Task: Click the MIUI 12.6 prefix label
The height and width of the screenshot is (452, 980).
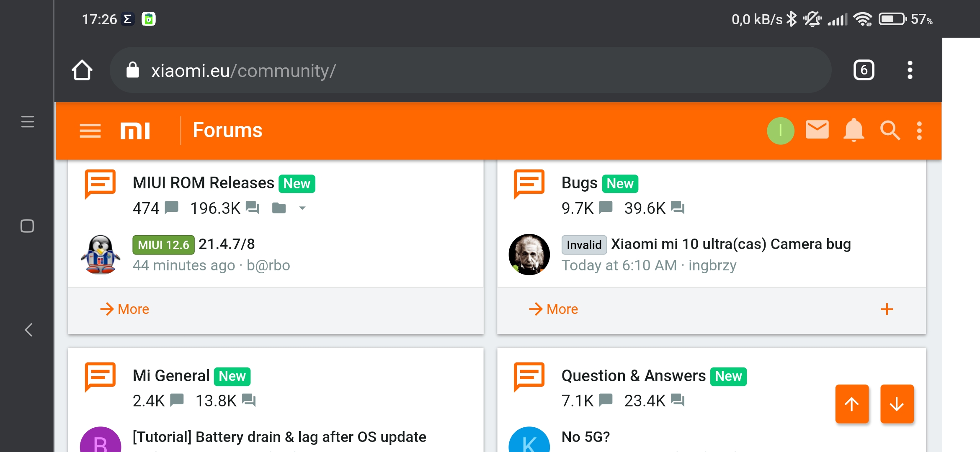Action: point(163,245)
